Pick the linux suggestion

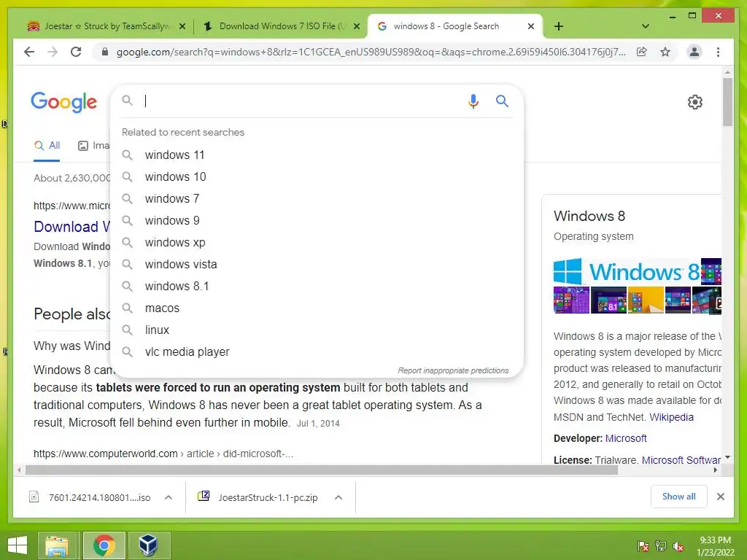pos(317,330)
